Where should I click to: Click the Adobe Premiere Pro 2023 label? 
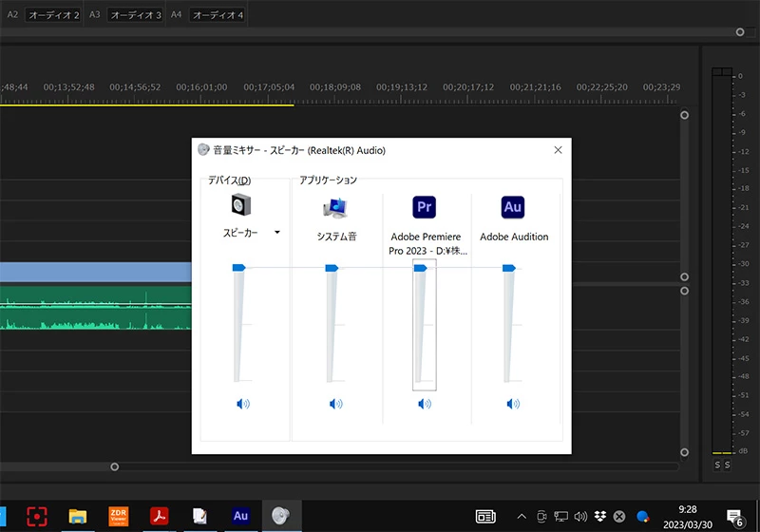[427, 244]
